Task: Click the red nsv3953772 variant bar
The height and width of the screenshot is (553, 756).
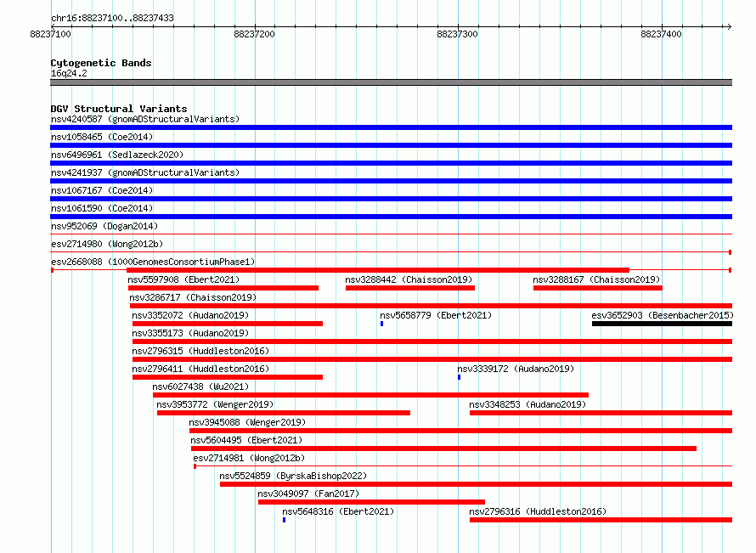Action: (284, 413)
